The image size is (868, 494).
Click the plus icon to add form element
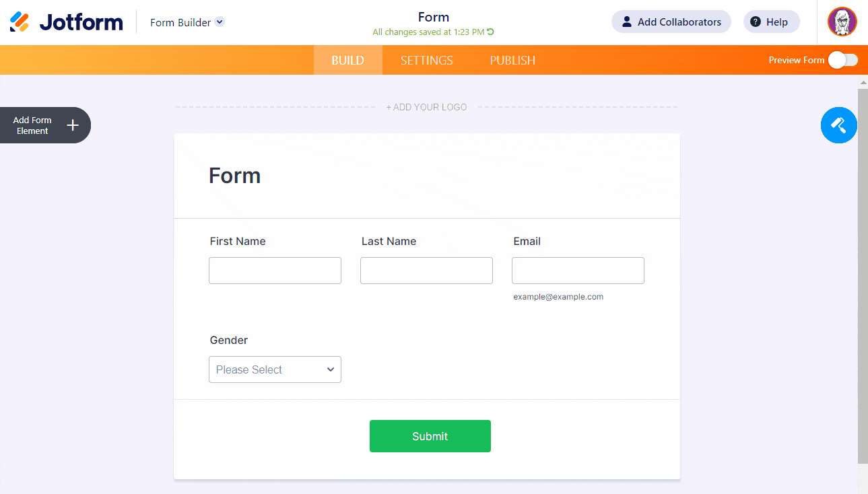click(73, 125)
